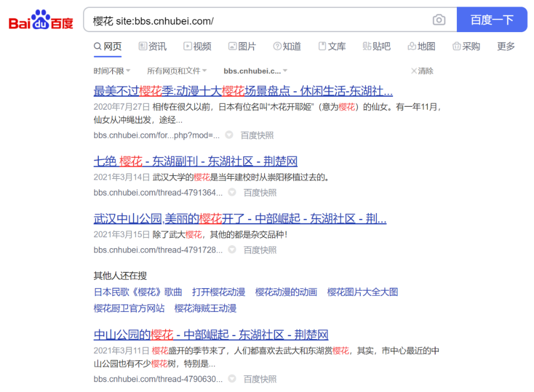
Task: Switch to the 资讯 tab
Action: 153,46
